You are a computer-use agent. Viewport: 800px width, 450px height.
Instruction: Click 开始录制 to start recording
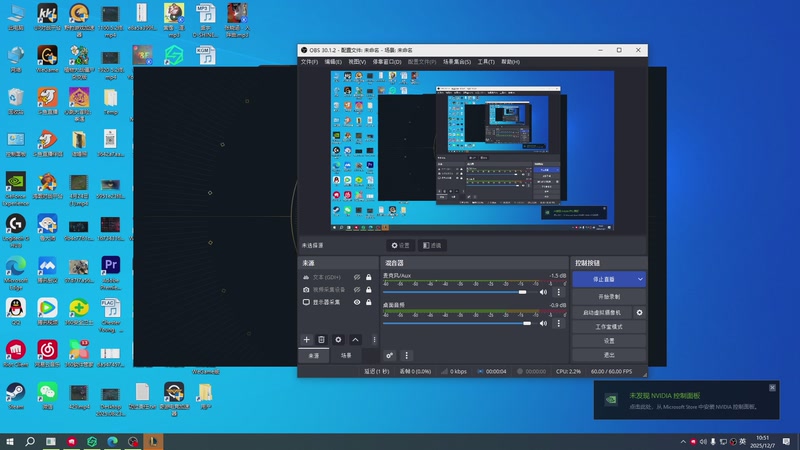click(609, 296)
